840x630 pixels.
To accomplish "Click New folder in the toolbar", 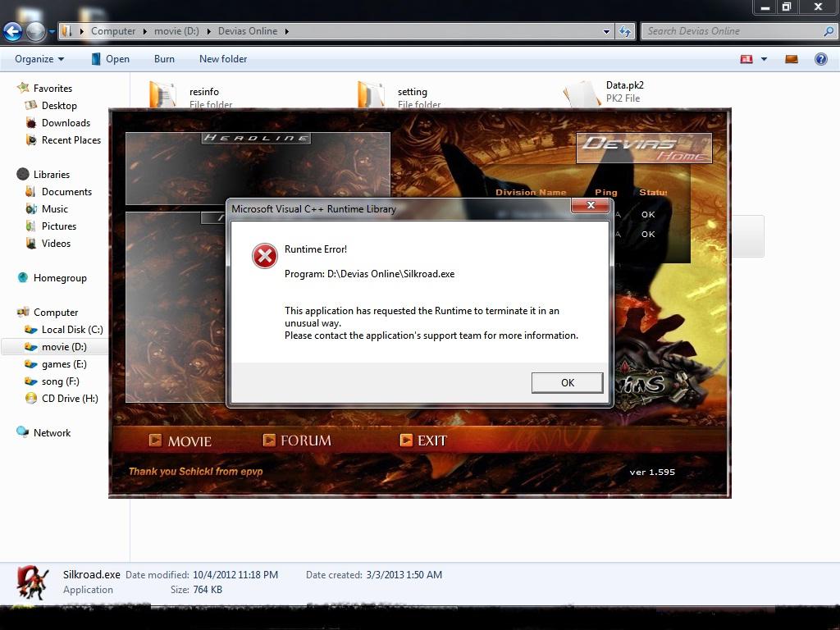I will tap(223, 59).
